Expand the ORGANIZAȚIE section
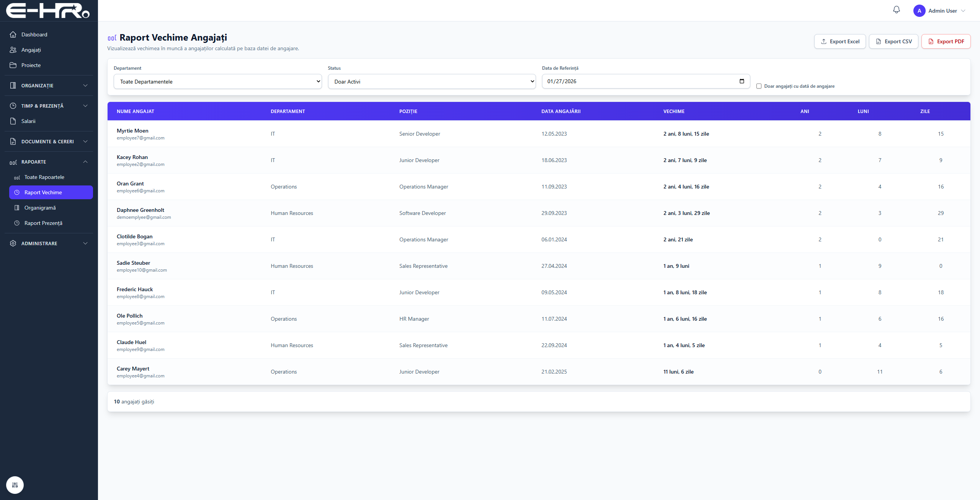The image size is (980, 500). [49, 85]
